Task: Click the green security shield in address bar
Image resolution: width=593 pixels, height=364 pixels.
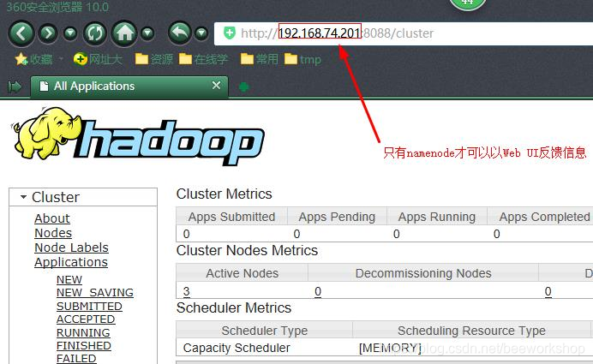Action: [229, 33]
